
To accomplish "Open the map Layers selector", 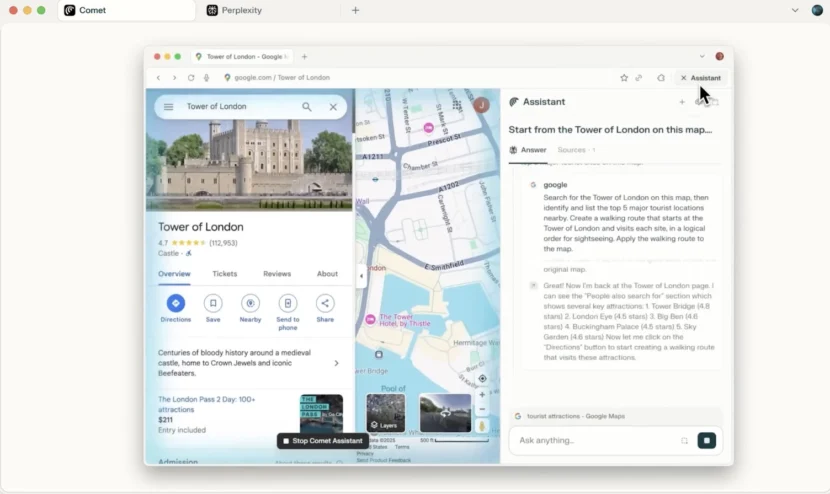I will [x=385, y=413].
